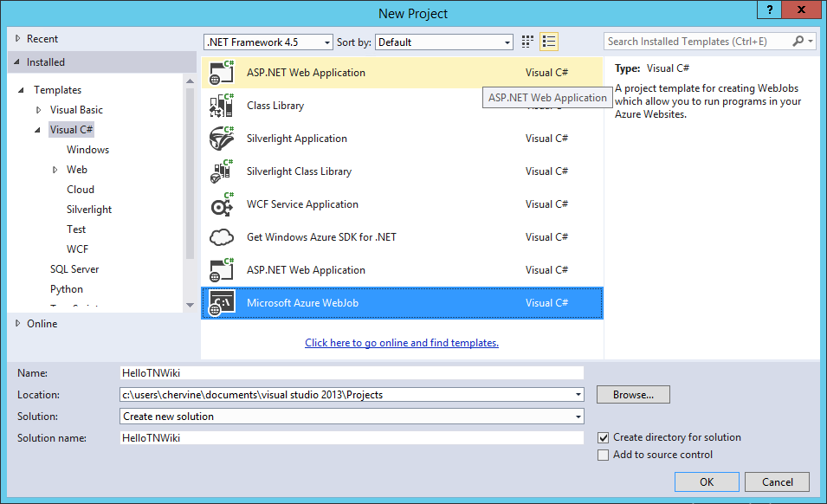Select the Test category

(x=76, y=229)
